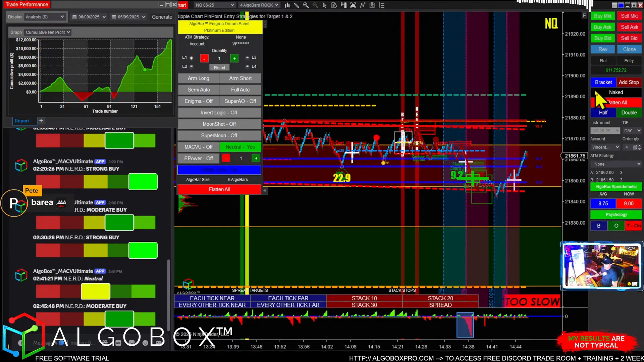Adjust the Order qty stepper arrows
Screen dimensions: 644x362
(x=639, y=147)
